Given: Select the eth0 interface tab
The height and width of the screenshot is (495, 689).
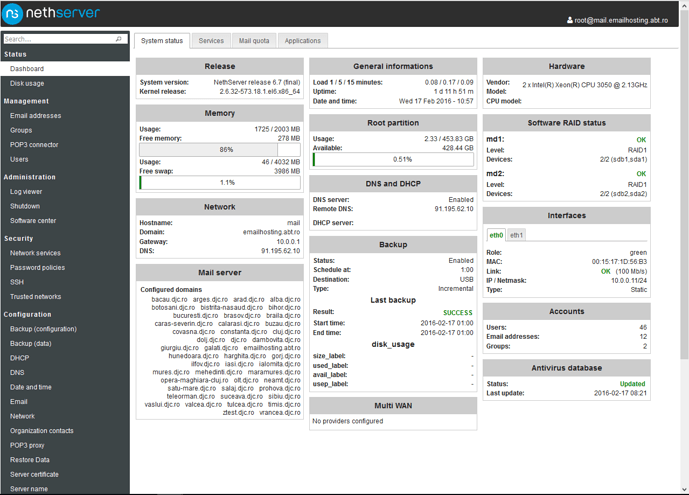Looking at the screenshot, I should point(496,235).
